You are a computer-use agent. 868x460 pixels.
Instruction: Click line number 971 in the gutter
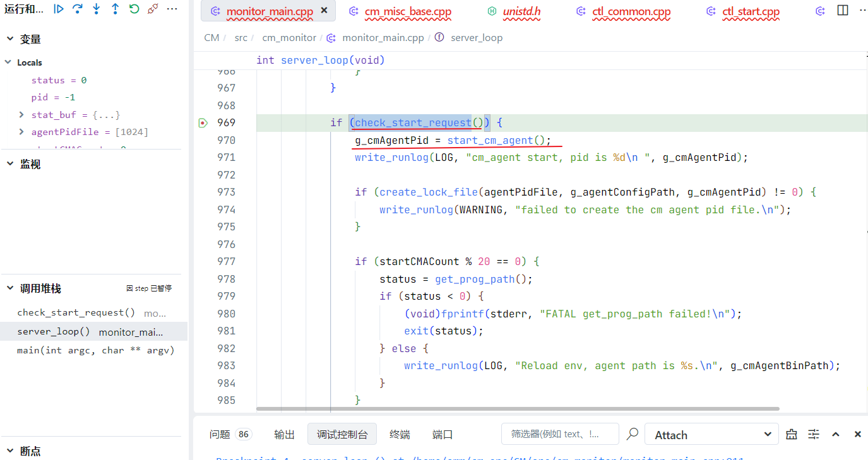coord(225,158)
